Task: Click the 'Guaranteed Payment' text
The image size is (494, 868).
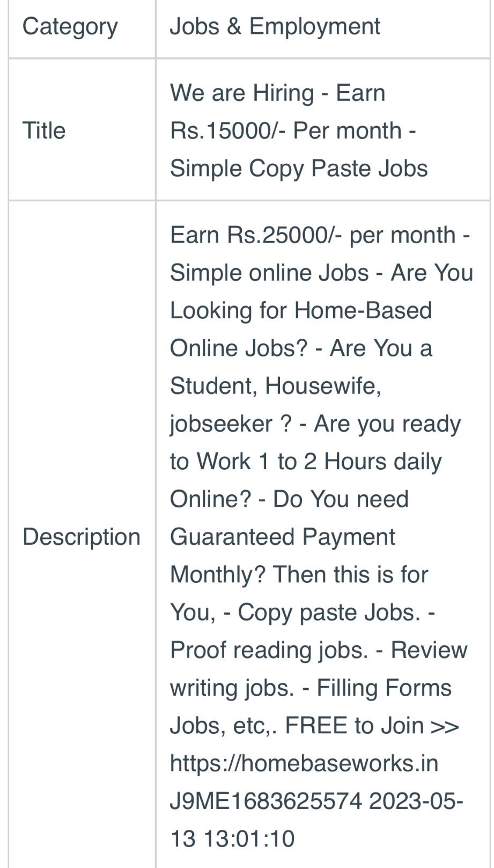Action: coord(282,537)
